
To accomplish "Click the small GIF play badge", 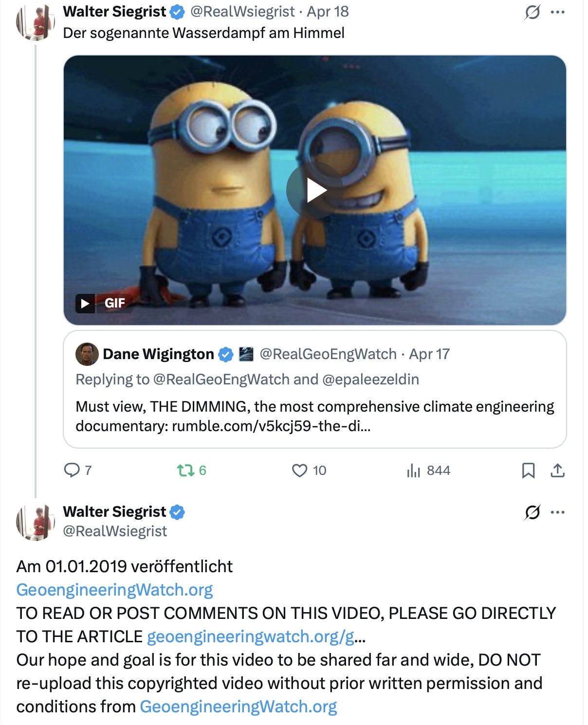I will tap(85, 303).
